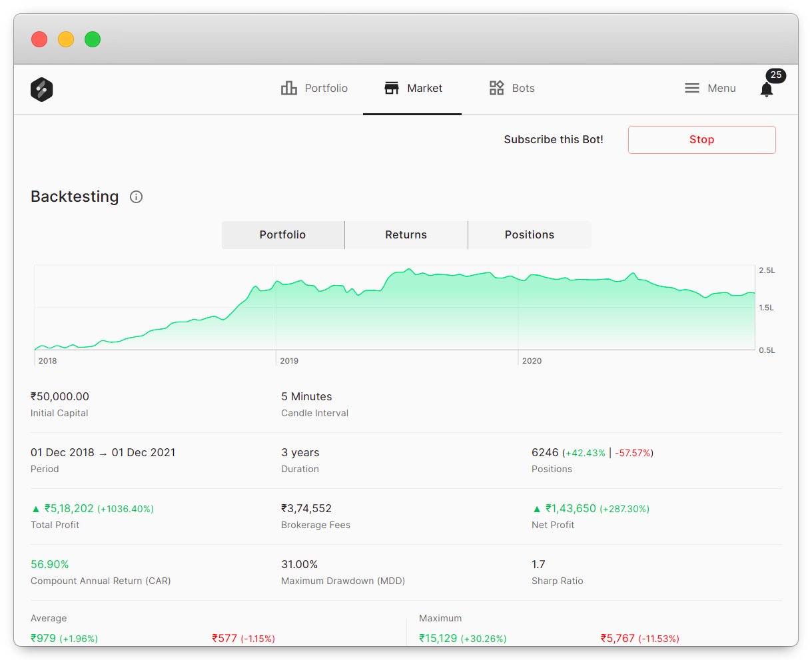The width and height of the screenshot is (812, 660).
Task: Click the 25-count notification badge
Action: pyautogui.click(x=775, y=75)
